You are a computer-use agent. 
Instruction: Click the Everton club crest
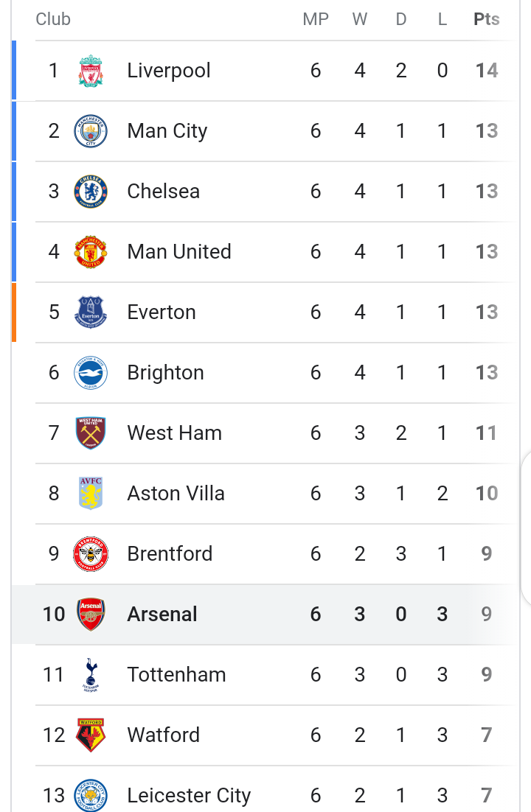91,312
